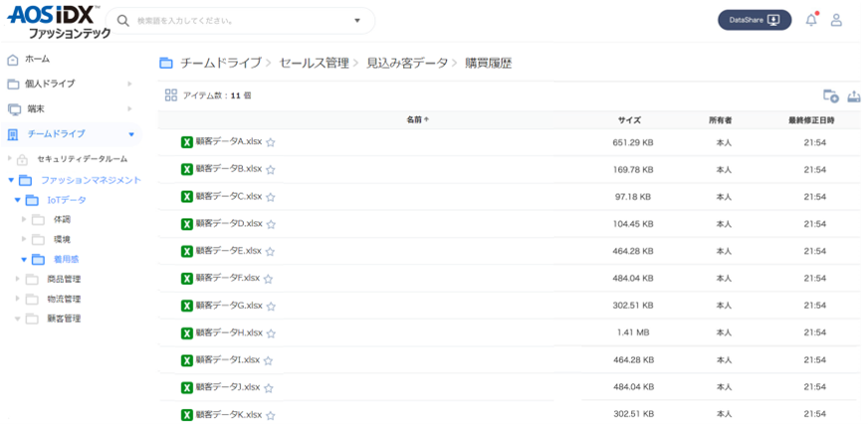Click the 651.29 KB size cell
Image resolution: width=868 pixels, height=424 pixels.
pyautogui.click(x=633, y=142)
